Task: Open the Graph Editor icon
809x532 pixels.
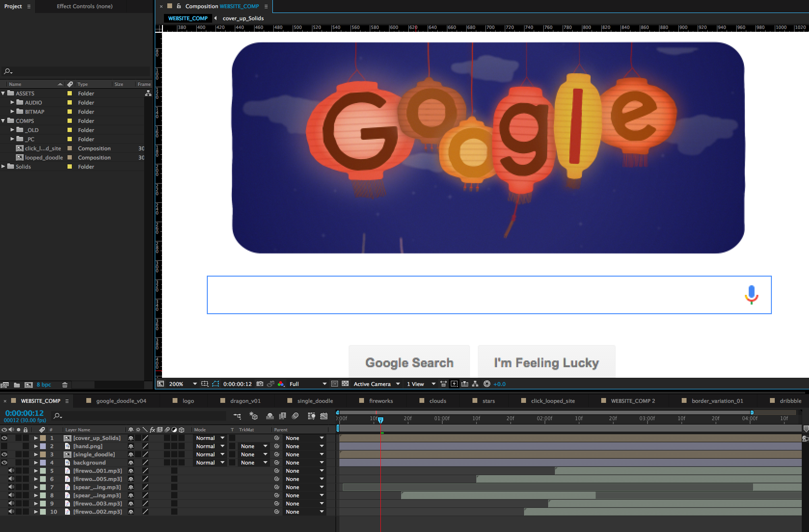Action: pyautogui.click(x=324, y=416)
